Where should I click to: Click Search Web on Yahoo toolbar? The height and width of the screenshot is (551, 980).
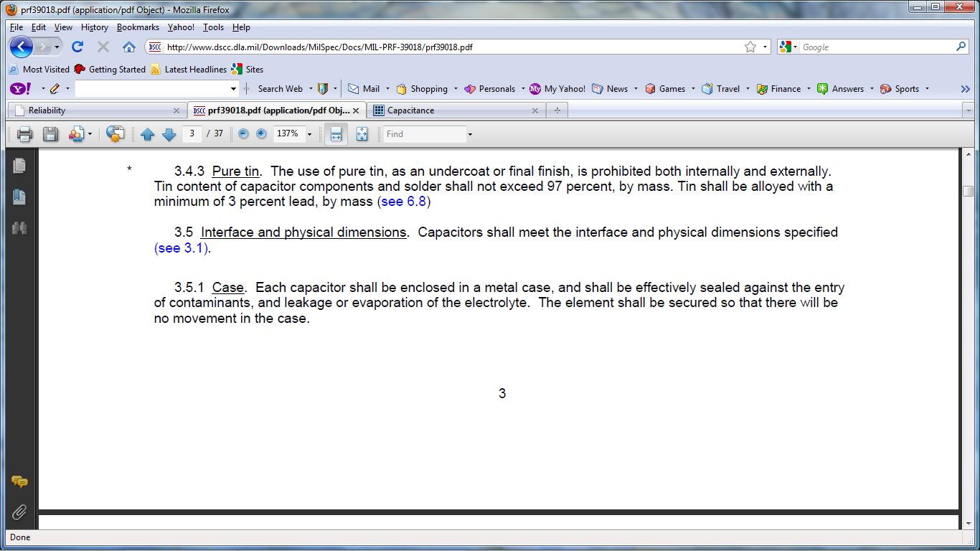point(280,89)
